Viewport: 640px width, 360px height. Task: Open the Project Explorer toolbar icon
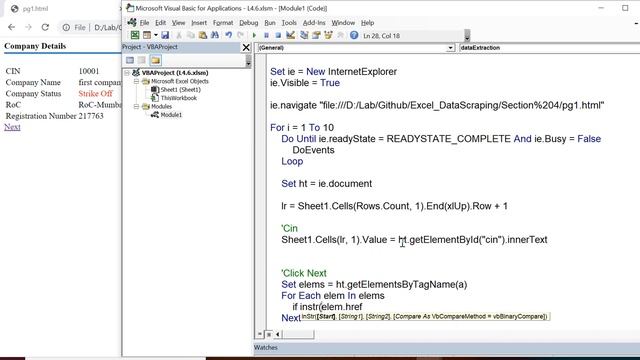point(304,36)
